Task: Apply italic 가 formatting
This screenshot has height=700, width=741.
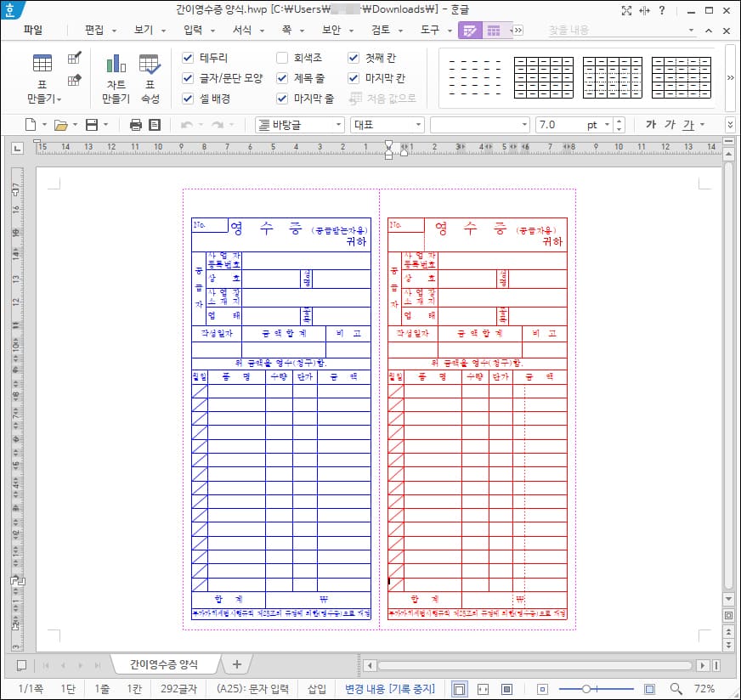Action: point(670,124)
